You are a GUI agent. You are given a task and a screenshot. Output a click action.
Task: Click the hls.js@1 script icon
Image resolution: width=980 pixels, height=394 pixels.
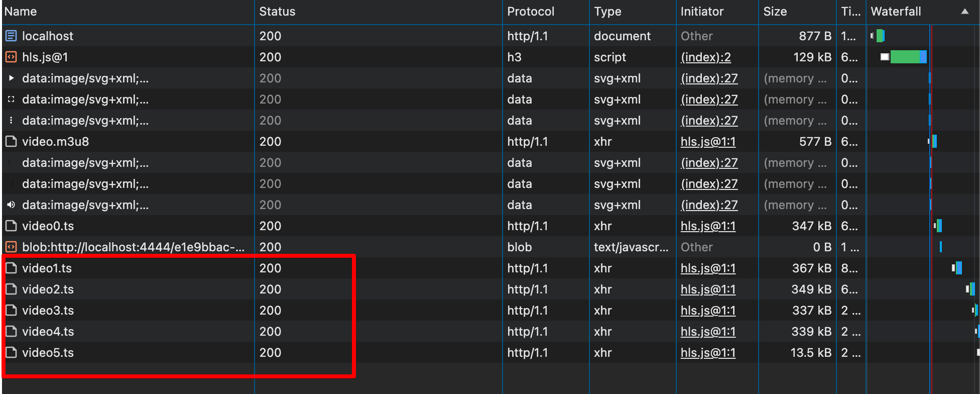click(x=11, y=57)
